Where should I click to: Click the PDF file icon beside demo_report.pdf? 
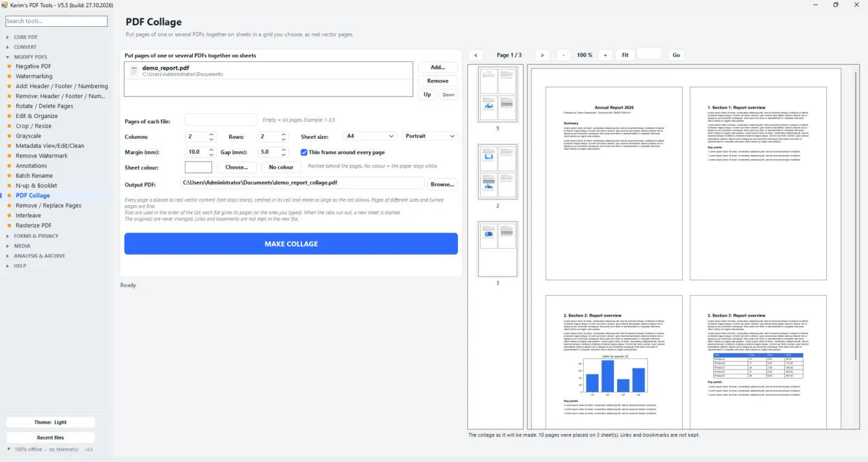pos(134,70)
